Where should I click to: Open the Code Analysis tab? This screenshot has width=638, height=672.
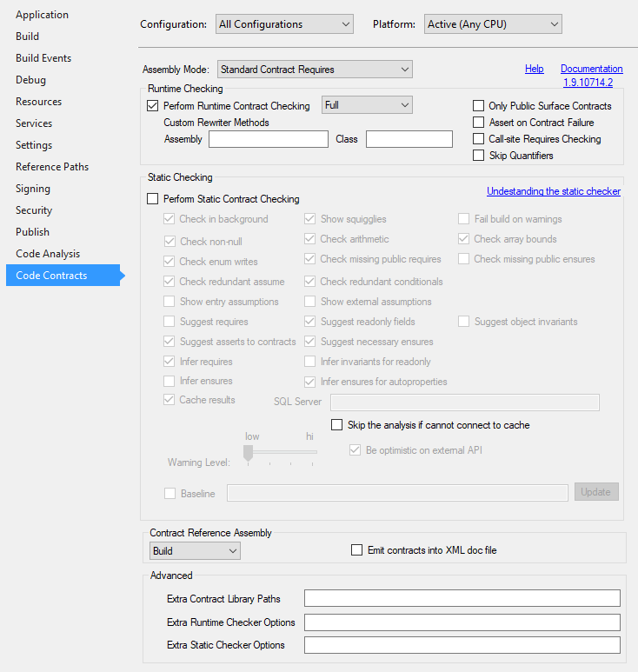pyautogui.click(x=48, y=254)
